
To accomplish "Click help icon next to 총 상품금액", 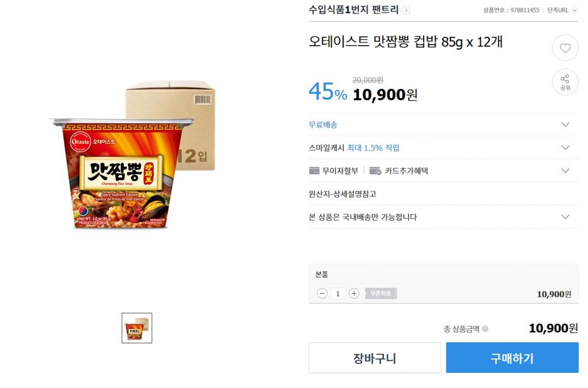I will 485,329.
